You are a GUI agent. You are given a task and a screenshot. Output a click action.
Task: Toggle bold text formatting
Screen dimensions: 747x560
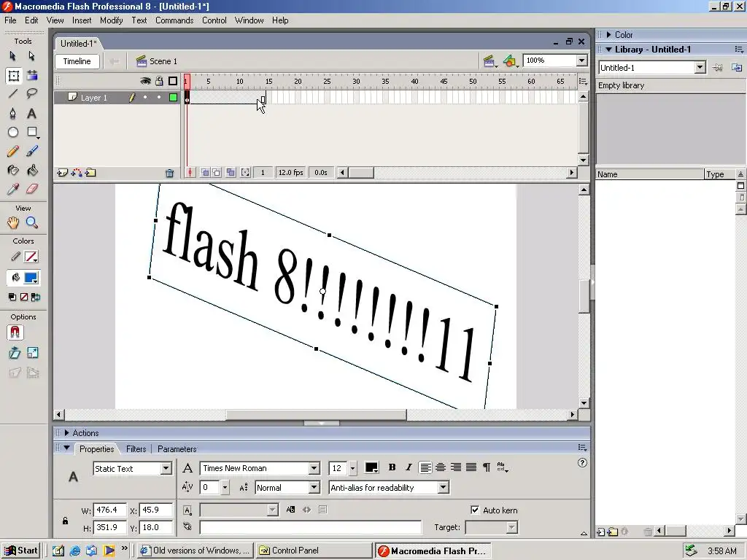[392, 467]
